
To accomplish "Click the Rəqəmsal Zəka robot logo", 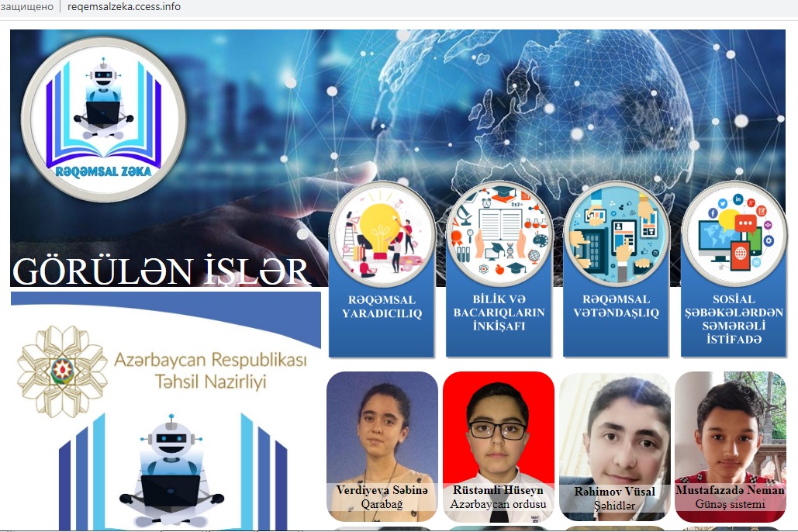I will [104, 119].
